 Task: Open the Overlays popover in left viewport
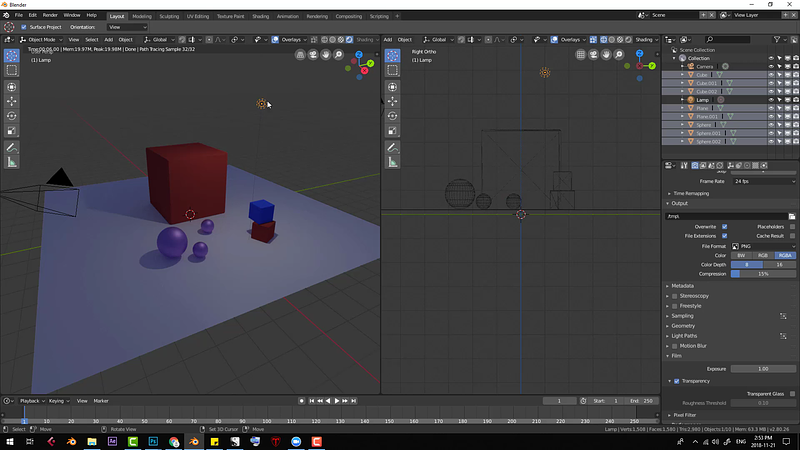[292, 39]
